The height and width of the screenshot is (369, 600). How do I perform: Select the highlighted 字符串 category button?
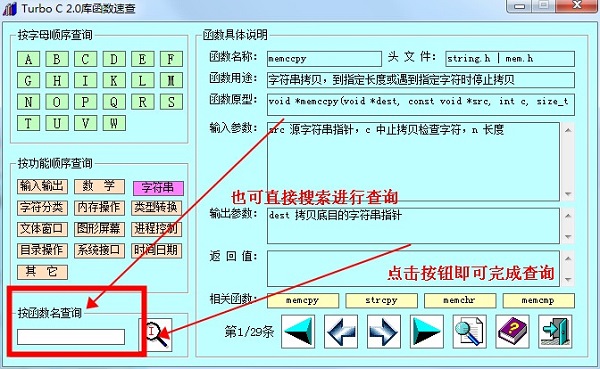pos(158,188)
